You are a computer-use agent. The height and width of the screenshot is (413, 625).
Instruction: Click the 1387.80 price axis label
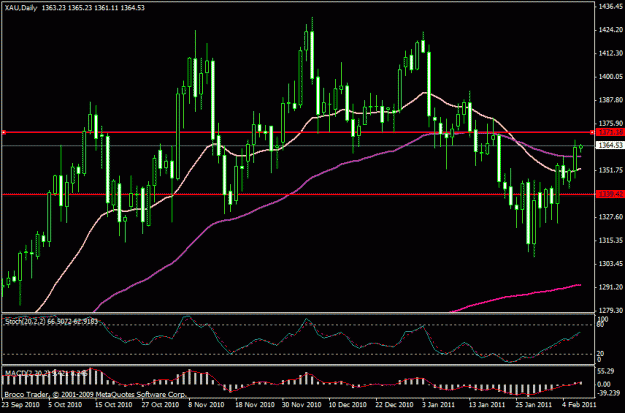click(x=611, y=100)
